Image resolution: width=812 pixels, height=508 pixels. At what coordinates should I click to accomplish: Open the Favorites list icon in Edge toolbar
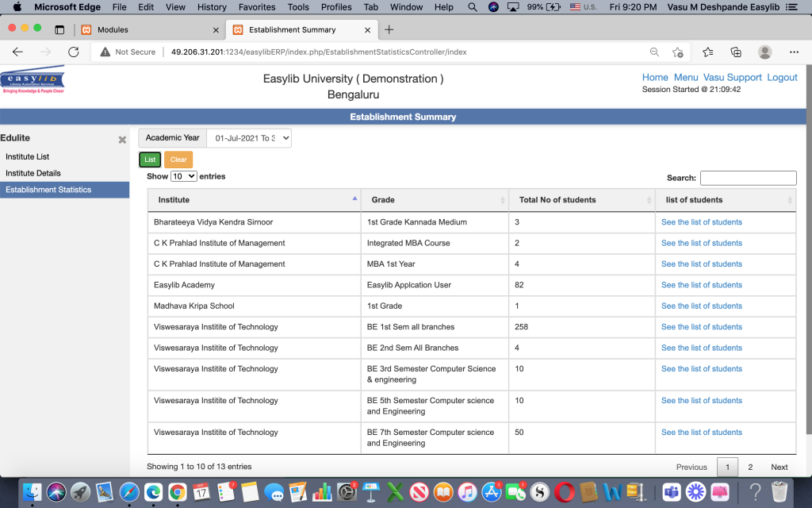(708, 52)
